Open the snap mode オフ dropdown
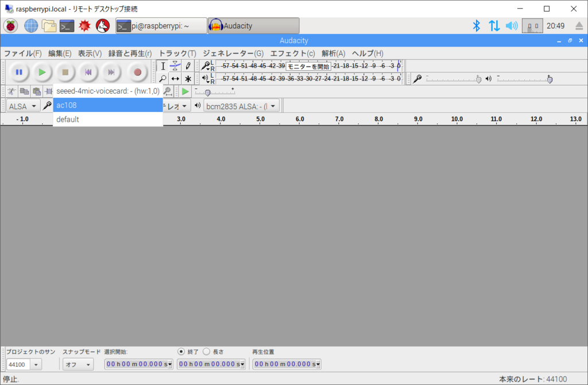Screen dimensions: 588x385 click(x=78, y=364)
